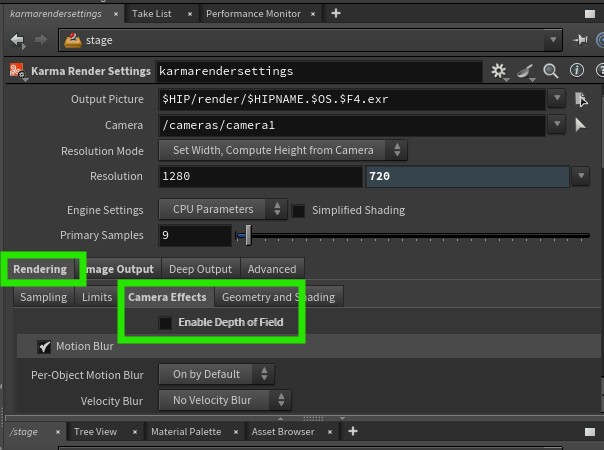Screen dimensions: 604x450
Task: Click the Karma Render Settings node icon
Action: [17, 71]
